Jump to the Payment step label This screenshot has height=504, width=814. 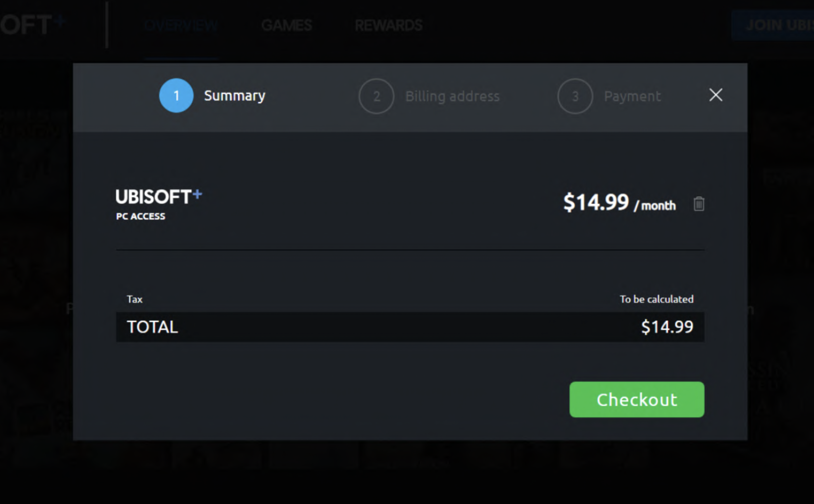tap(632, 97)
